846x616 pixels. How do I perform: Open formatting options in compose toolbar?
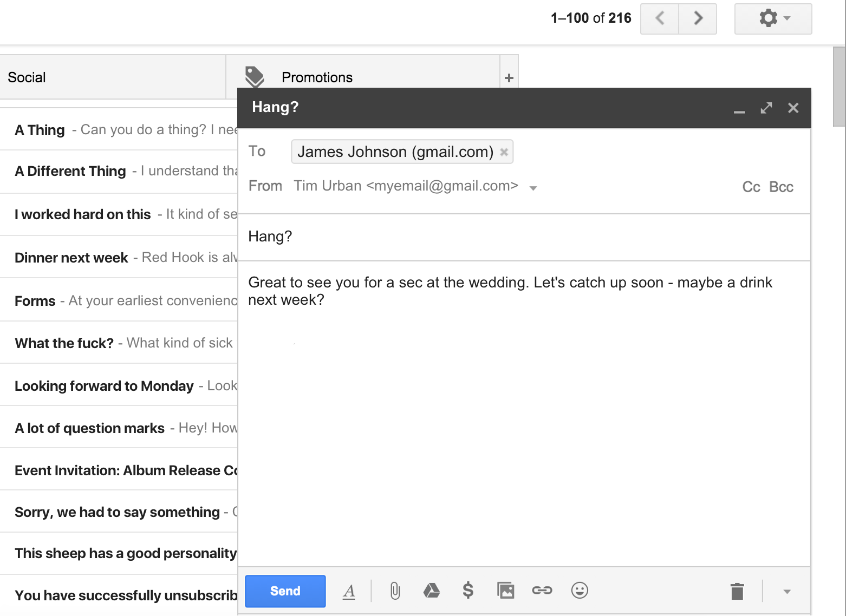click(349, 591)
